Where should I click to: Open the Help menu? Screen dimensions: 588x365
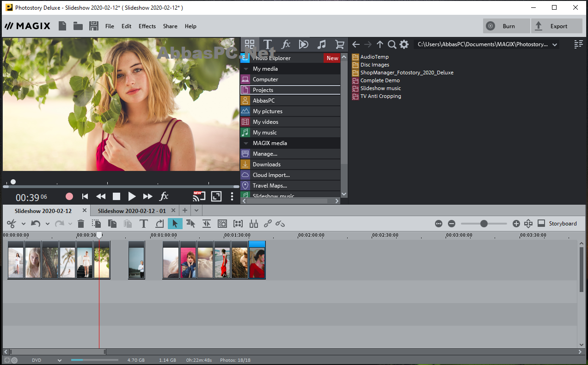pos(190,26)
